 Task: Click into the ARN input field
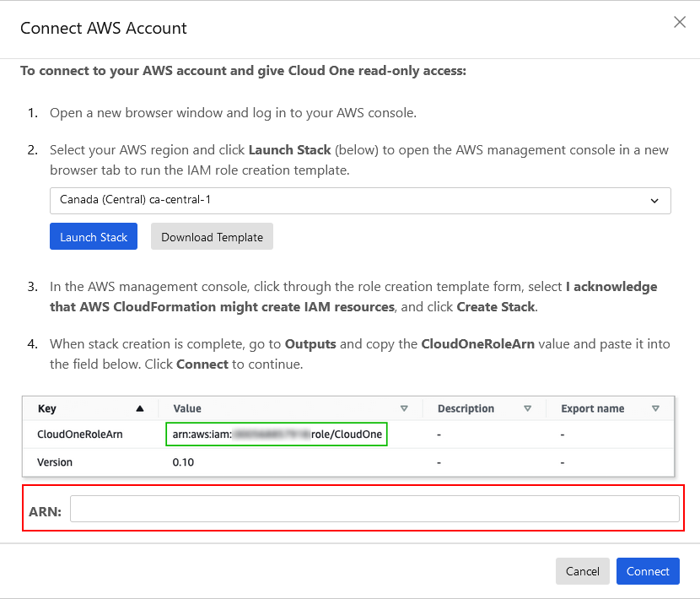click(374, 509)
